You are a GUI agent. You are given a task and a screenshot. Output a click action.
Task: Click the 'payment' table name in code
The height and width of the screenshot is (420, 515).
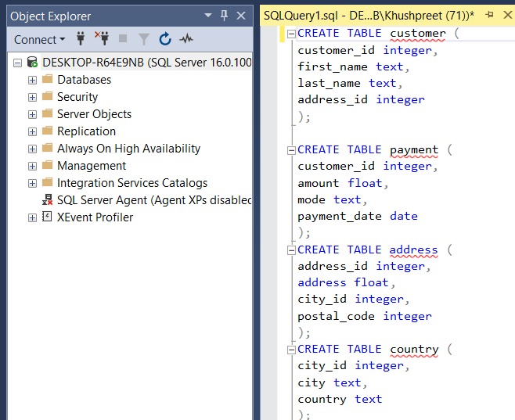[414, 150]
